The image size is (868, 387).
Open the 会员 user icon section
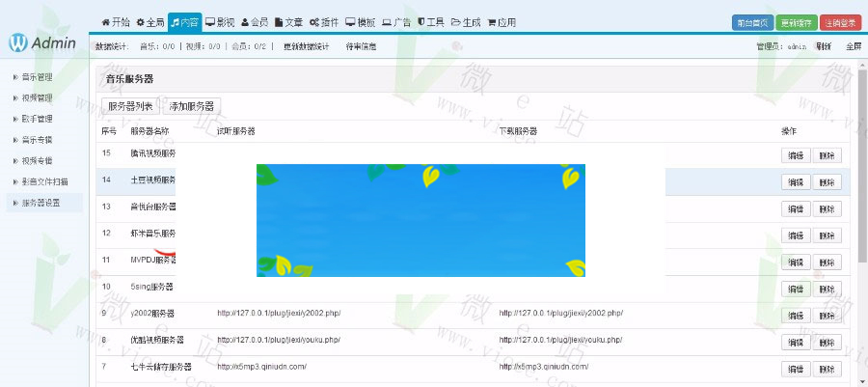point(245,22)
